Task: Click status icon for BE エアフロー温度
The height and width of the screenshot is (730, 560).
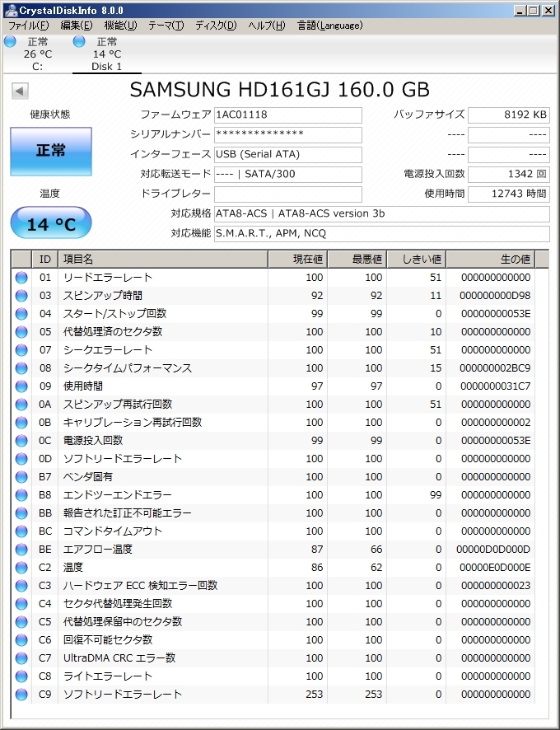Action: (21, 550)
